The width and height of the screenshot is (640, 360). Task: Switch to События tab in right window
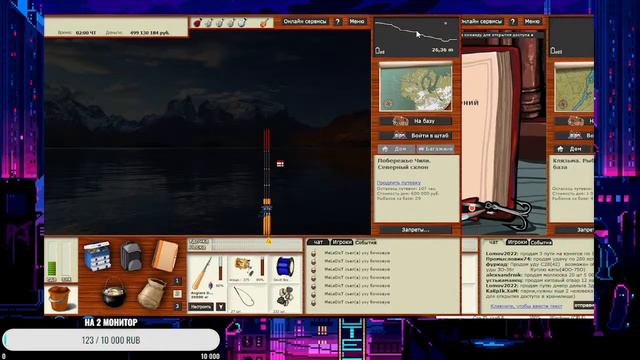[541, 242]
